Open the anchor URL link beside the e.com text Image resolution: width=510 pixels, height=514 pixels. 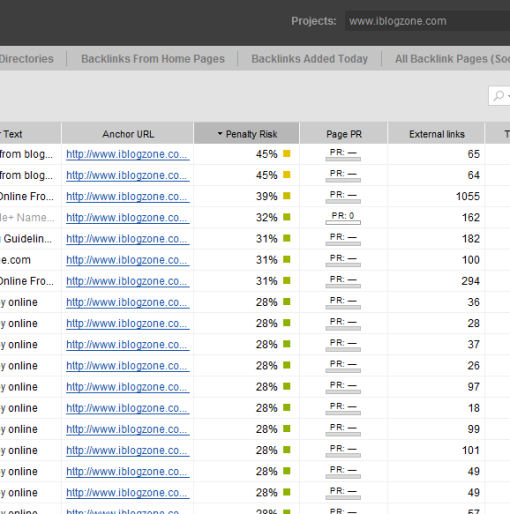pyautogui.click(x=128, y=260)
